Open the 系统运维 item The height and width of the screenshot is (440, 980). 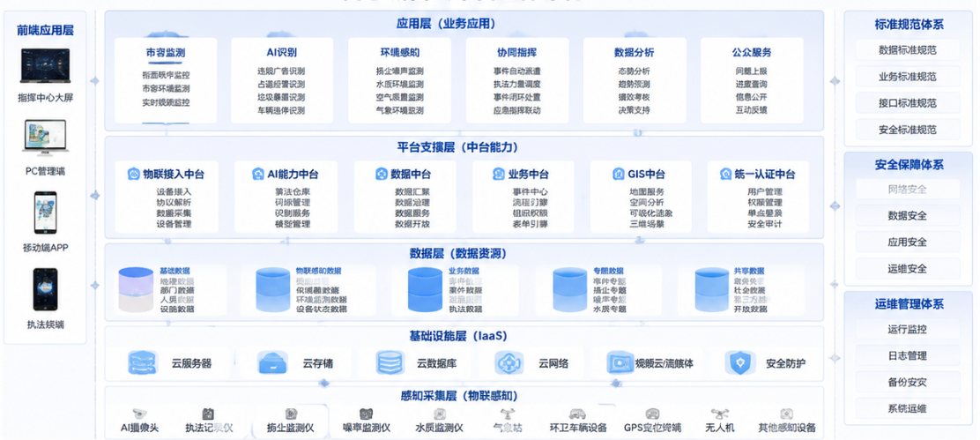[x=908, y=409]
